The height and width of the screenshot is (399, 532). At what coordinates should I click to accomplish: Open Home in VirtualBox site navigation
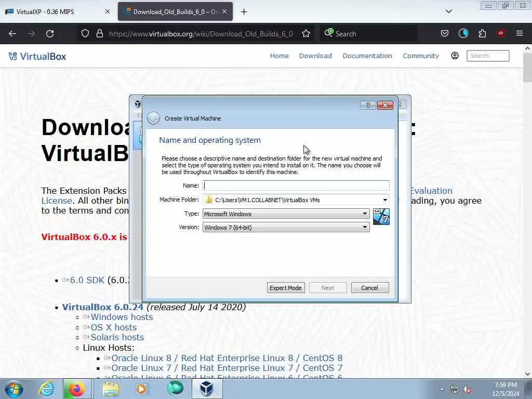(x=279, y=56)
